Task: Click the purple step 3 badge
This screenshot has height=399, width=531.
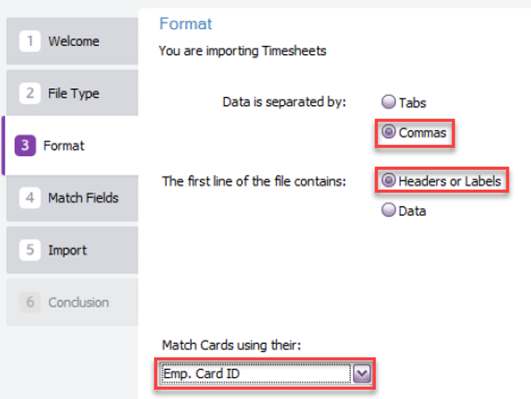Action: (25, 145)
